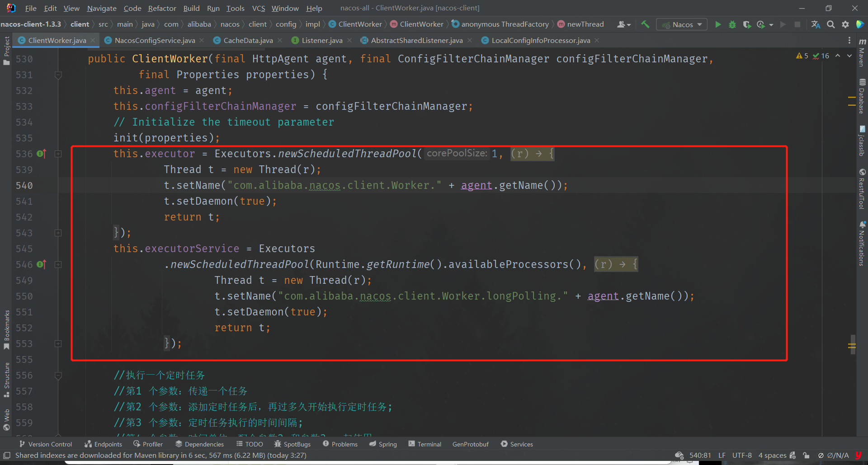Open the Code With Me user icon

[624, 24]
